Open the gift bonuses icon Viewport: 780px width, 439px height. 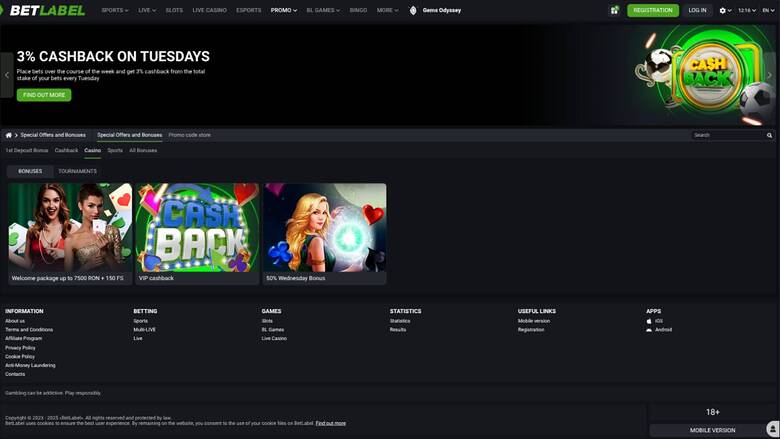tap(614, 10)
